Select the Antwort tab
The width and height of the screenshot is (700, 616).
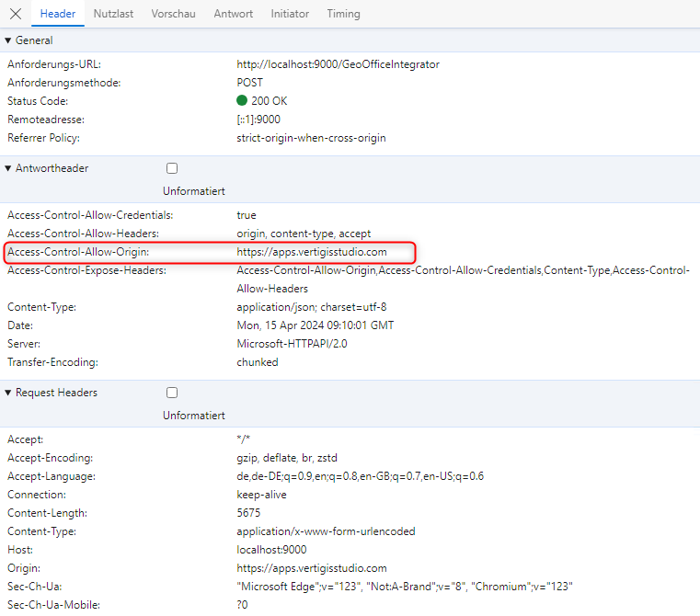click(233, 14)
